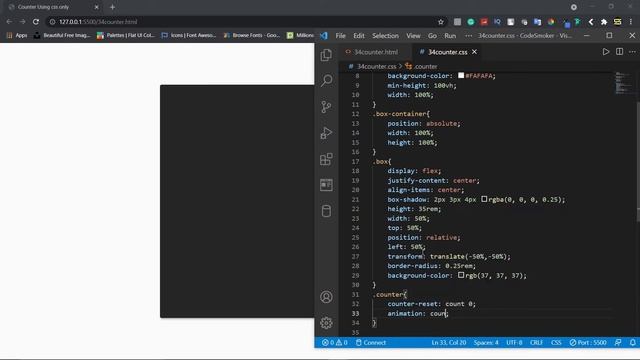Screen dimensions: 640x360
Task: Open the Extensions view in VS Code
Action: pos(326,159)
